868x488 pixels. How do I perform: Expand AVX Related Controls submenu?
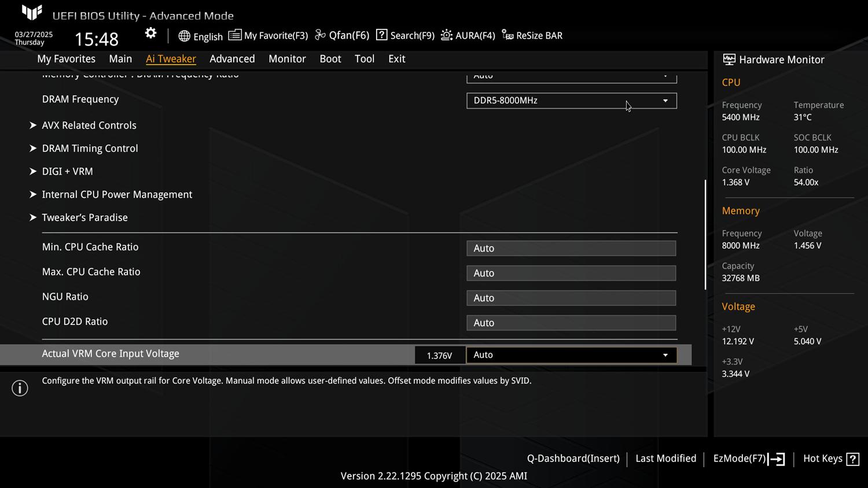pos(89,125)
